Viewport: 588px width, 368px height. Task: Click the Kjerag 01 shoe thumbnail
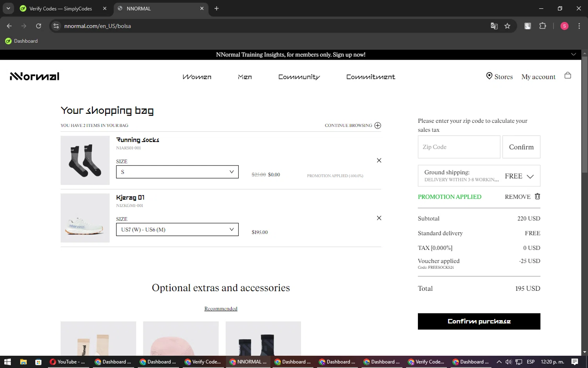point(85,218)
